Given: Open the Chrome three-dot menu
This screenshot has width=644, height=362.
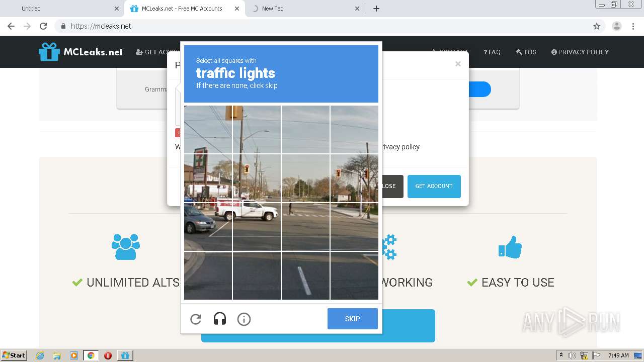Looking at the screenshot, I should 633,26.
